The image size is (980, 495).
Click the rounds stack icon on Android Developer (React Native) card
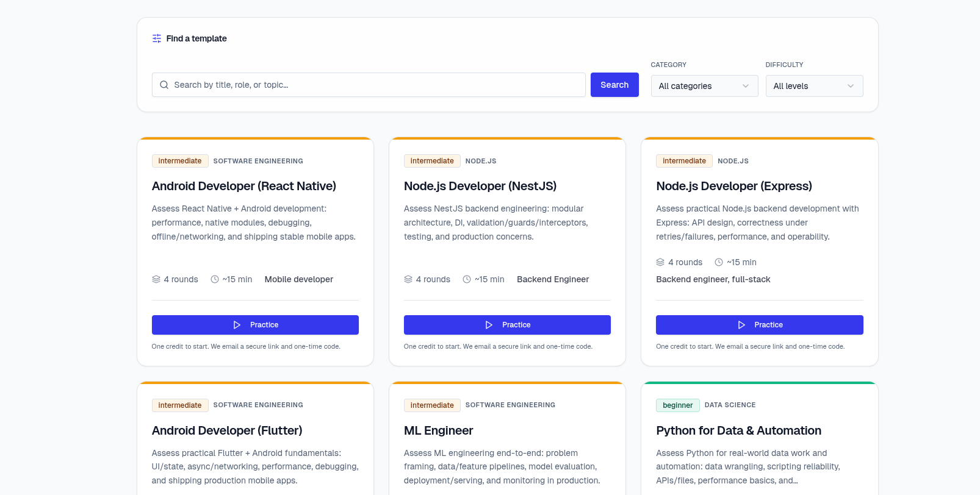pyautogui.click(x=156, y=279)
